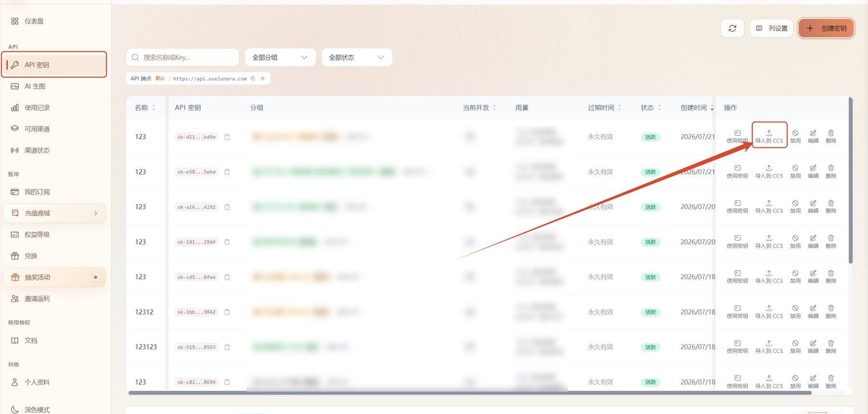Copy key sk-c82...8694
The image size is (868, 414).
coord(227,382)
